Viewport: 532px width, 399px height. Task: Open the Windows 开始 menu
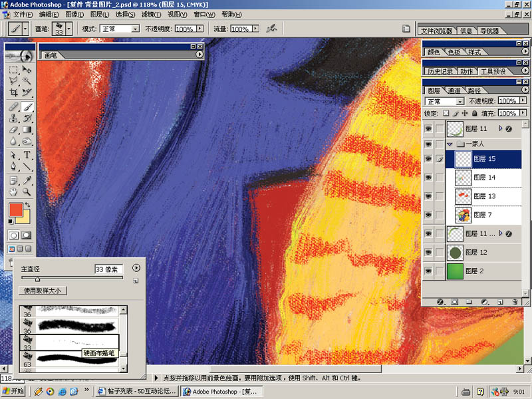(13, 391)
